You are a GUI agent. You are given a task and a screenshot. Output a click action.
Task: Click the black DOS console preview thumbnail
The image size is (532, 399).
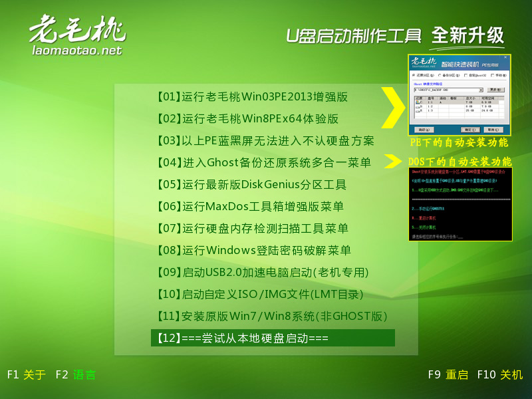pyautogui.click(x=460, y=204)
